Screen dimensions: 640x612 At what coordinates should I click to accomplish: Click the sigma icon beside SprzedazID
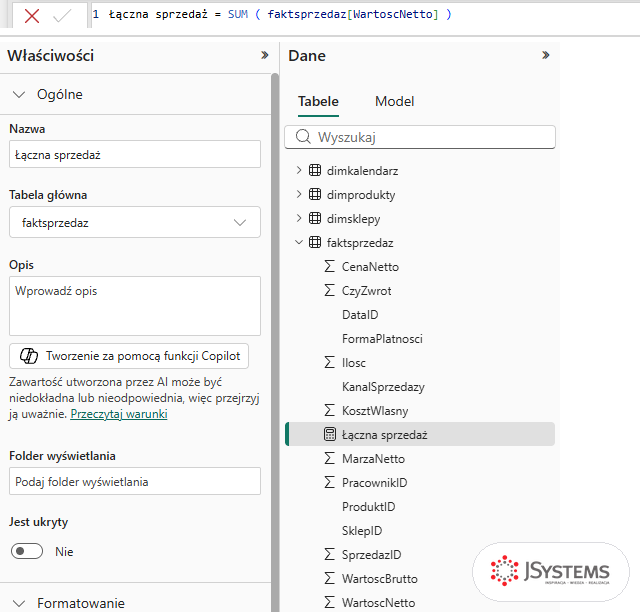point(329,554)
